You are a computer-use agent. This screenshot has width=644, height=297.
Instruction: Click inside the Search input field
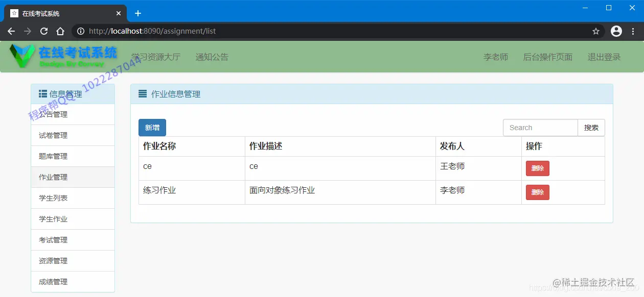click(540, 127)
